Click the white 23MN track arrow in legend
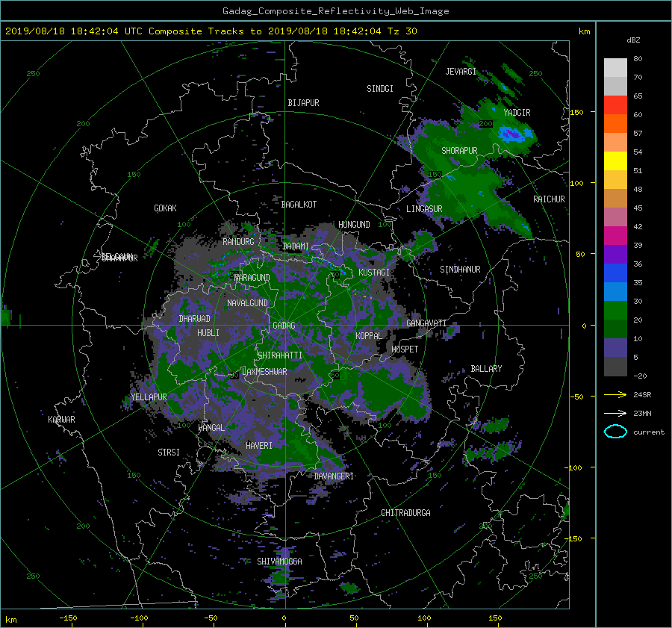 (x=615, y=413)
